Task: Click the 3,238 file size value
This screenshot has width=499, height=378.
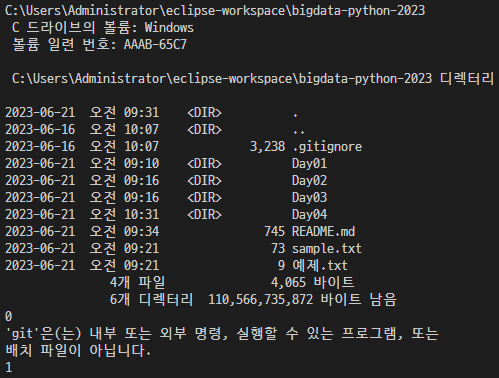Action: (267, 147)
